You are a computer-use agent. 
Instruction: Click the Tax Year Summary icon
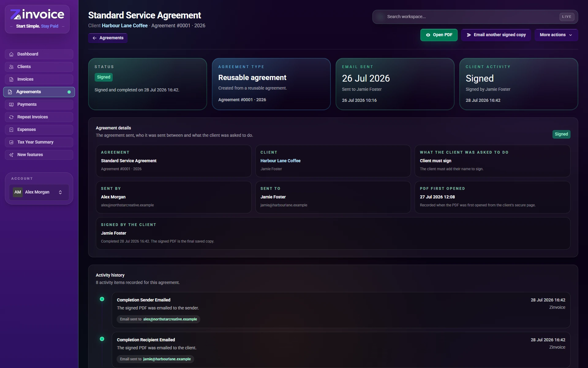(11, 142)
